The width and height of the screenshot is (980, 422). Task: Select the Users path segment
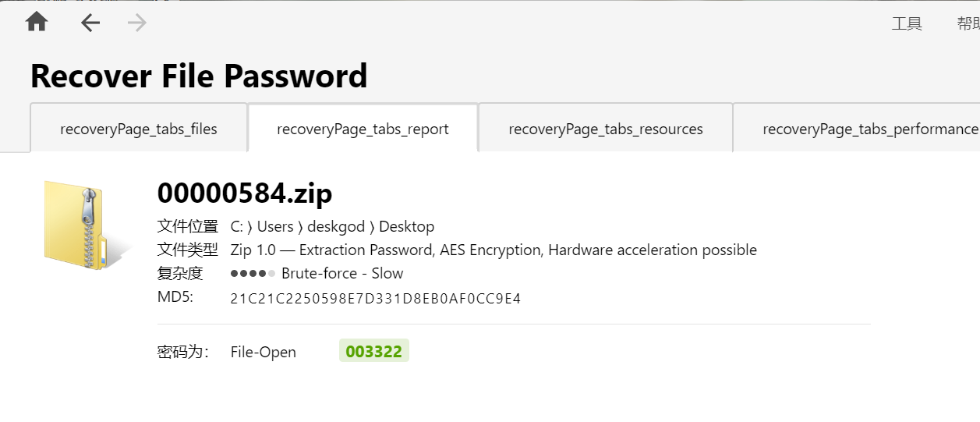274,227
